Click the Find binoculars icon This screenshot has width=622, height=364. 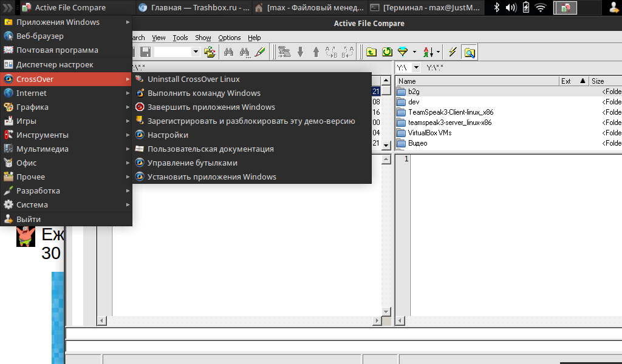point(228,52)
